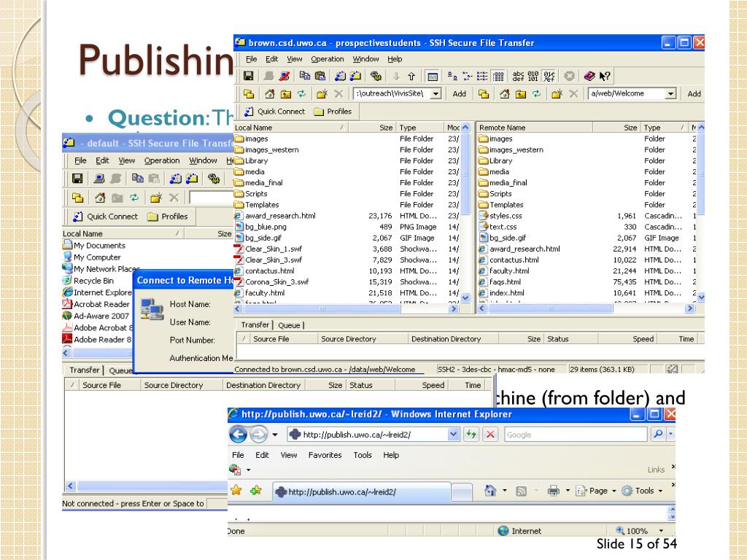Go to remote Home folder in brown.csd.uwo.ca window
Image resolution: width=747 pixels, height=560 pixels.
(x=505, y=94)
